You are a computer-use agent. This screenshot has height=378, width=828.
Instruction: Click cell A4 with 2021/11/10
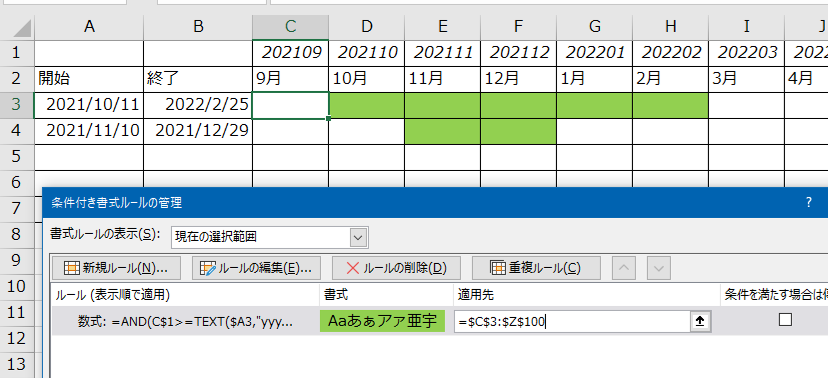[x=89, y=131]
